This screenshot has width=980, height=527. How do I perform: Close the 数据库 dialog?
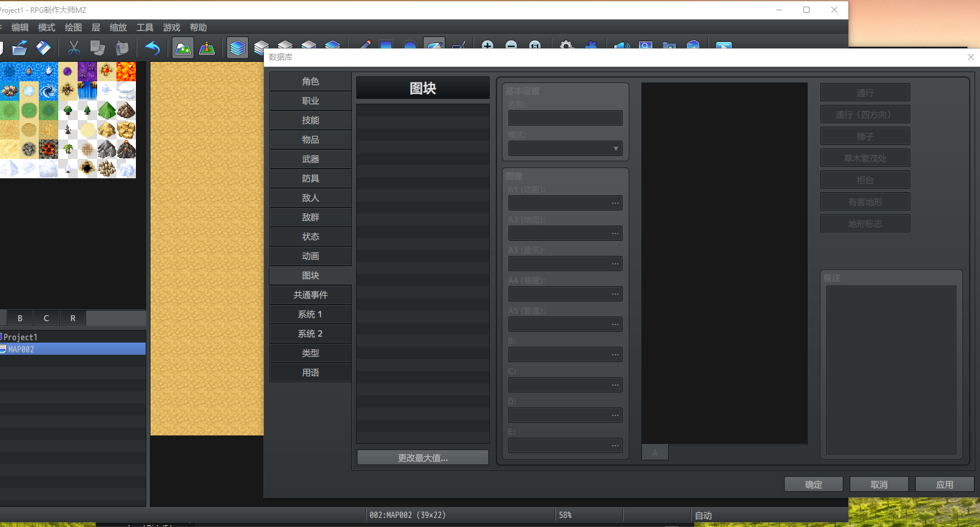click(x=971, y=57)
